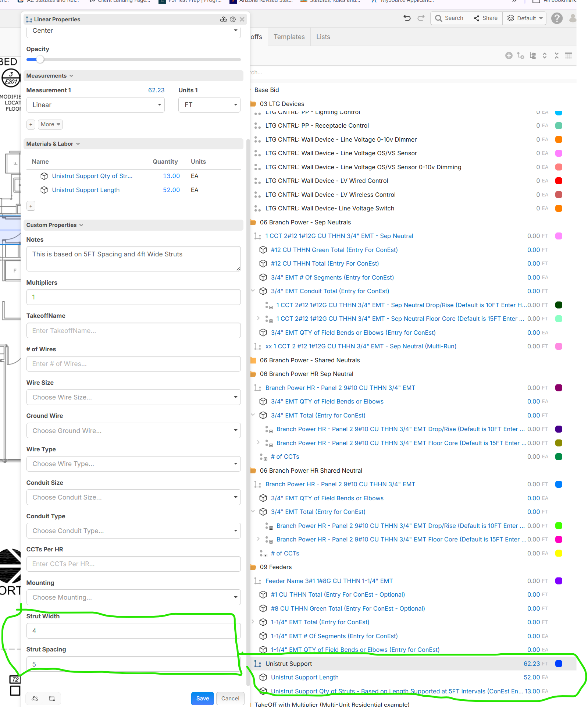Click the add takeoff plus circle icon

(x=509, y=56)
